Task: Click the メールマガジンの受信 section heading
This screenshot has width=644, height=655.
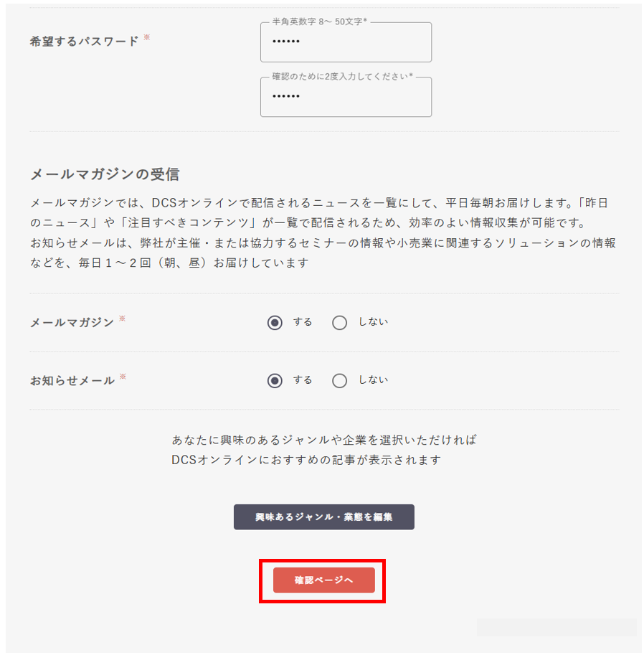Action: (x=105, y=174)
